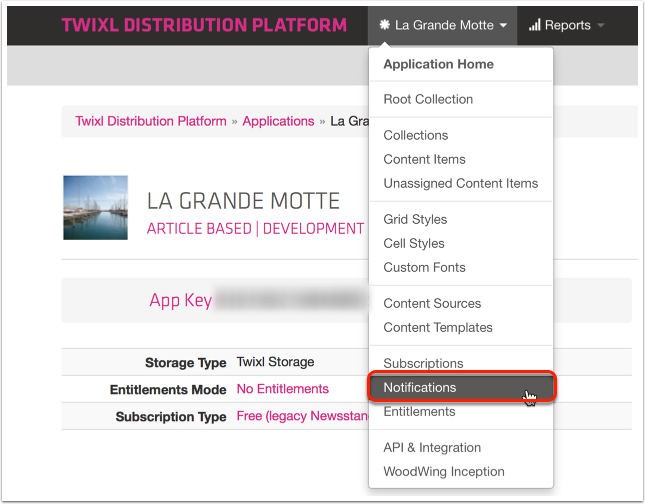Image resolution: width=645 pixels, height=504 pixels.
Task: Click the Free (legacy Newsstand) subscription link
Action: coord(303,416)
